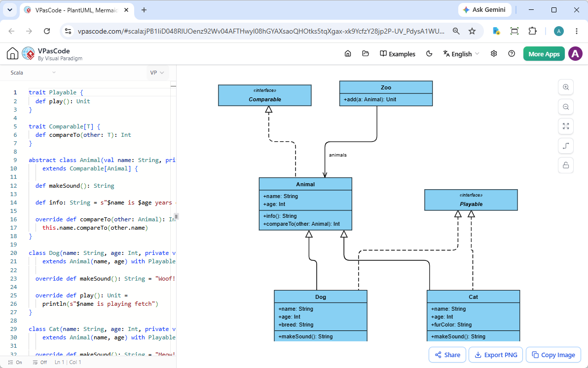This screenshot has width=588, height=368.
Task: Open the home icon beside the folder icon
Action: [348, 54]
